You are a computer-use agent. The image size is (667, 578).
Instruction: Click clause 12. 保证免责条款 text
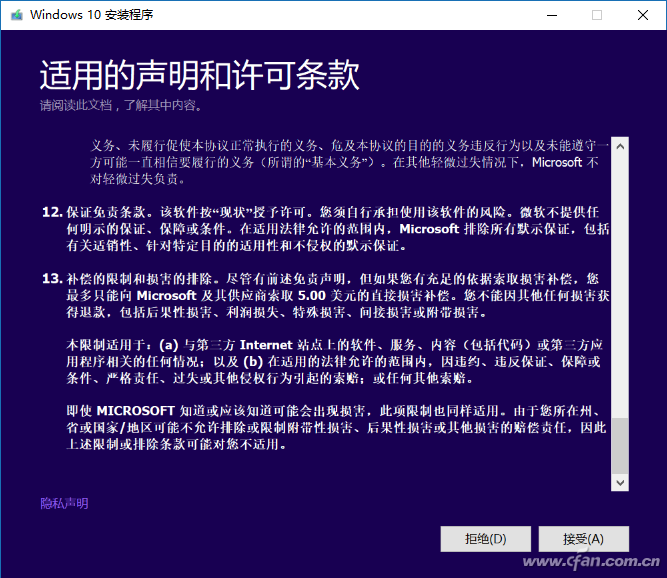pyautogui.click(x=326, y=229)
